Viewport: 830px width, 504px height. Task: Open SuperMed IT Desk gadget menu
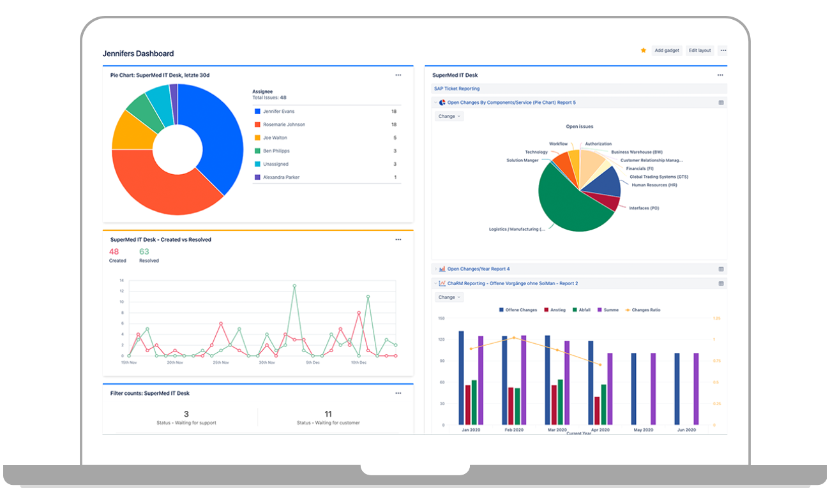[720, 75]
